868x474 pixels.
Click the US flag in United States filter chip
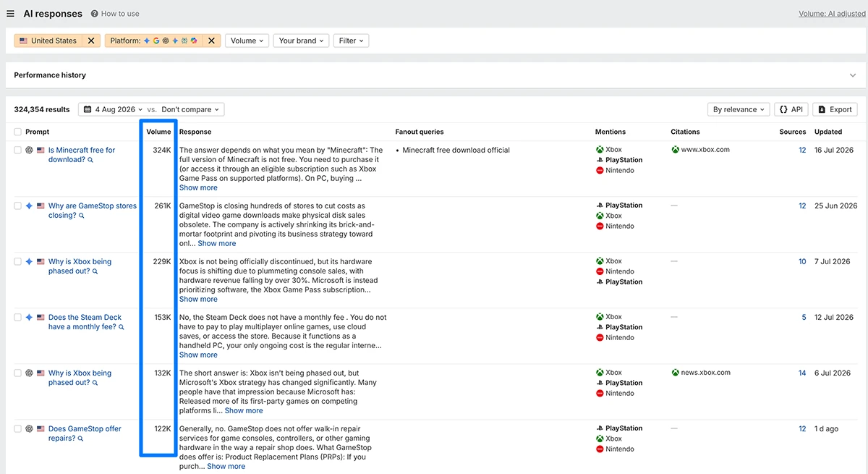24,41
